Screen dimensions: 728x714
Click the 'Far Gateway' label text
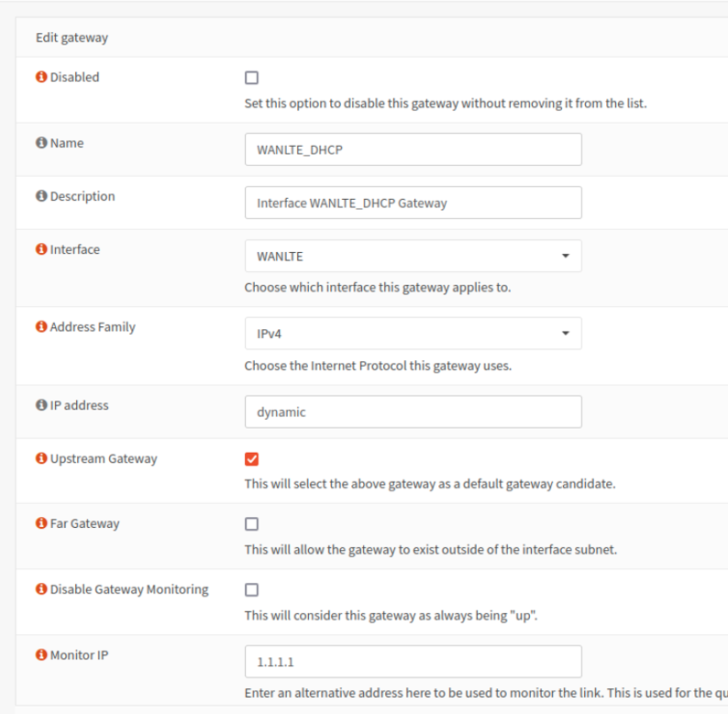pos(85,524)
